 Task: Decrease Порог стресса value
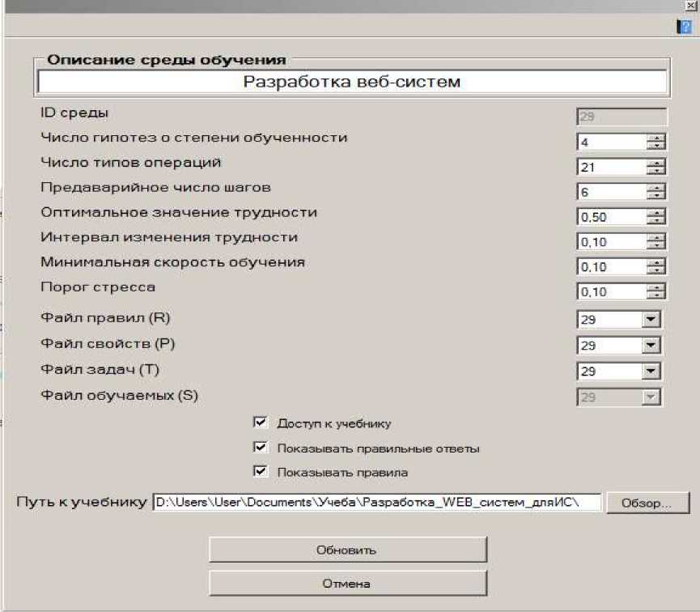[x=655, y=295]
